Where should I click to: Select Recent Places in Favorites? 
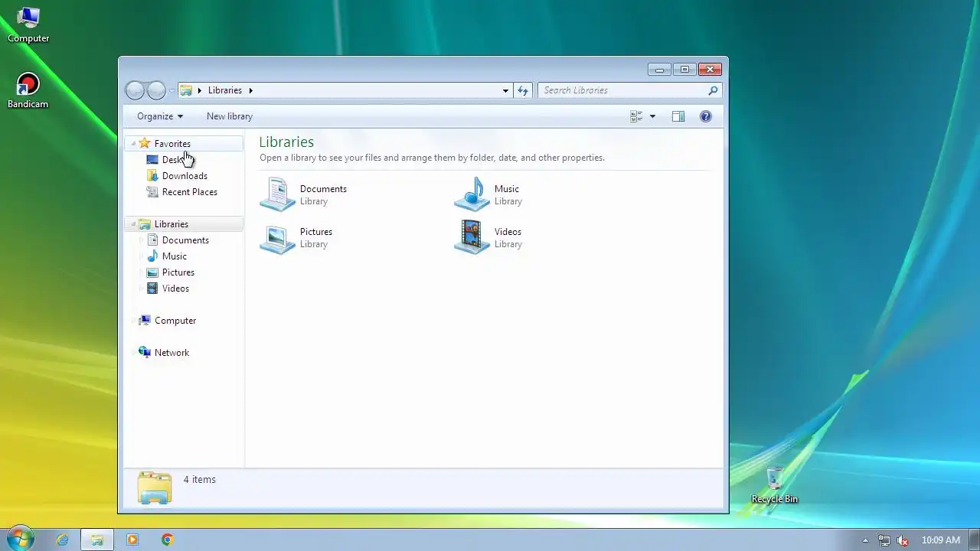pyautogui.click(x=190, y=192)
